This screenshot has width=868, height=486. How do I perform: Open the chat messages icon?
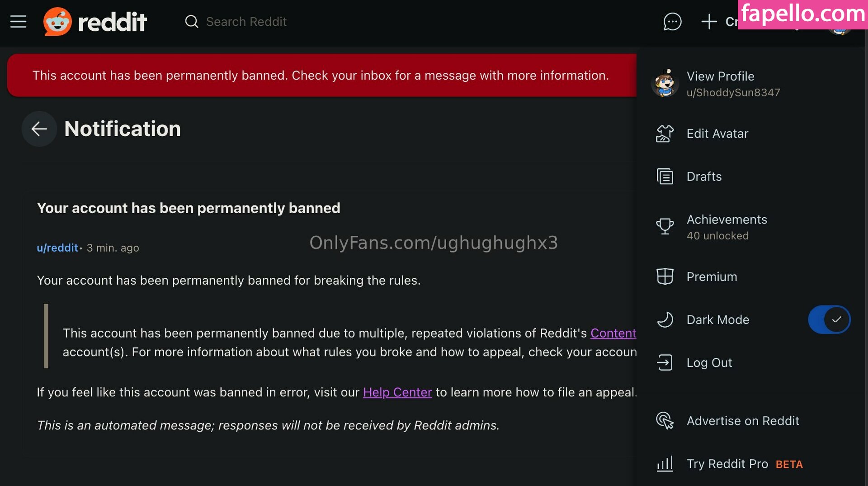(672, 22)
